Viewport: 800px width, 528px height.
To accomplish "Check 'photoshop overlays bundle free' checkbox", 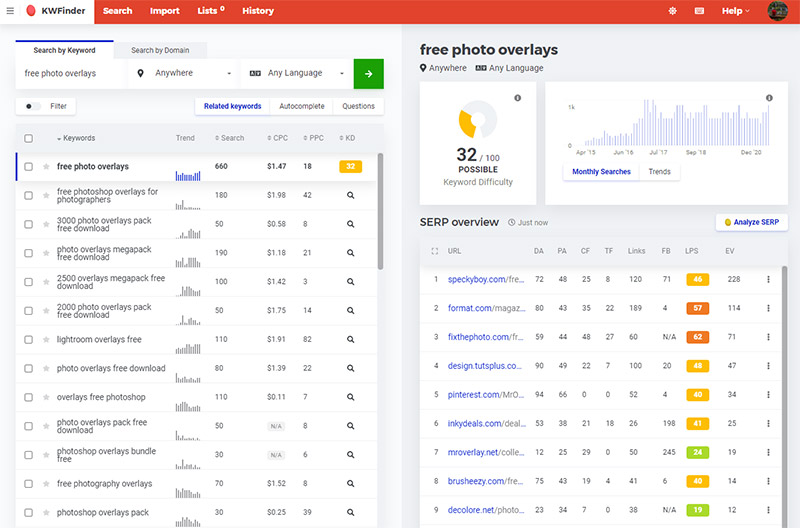I will click(29, 455).
